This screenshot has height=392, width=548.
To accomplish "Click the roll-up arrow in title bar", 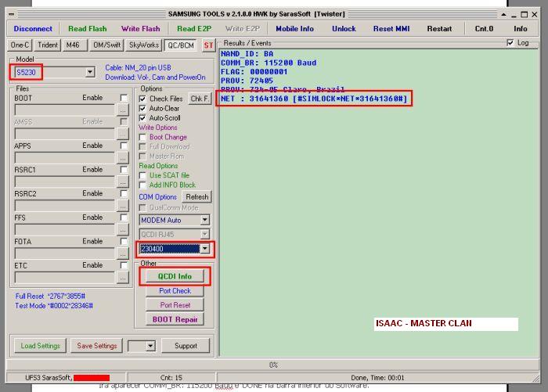I will pos(503,14).
